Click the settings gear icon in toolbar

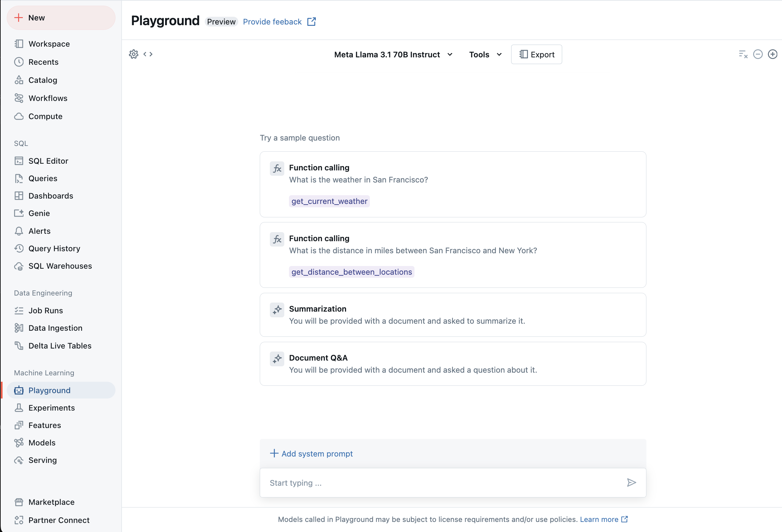[x=134, y=54]
